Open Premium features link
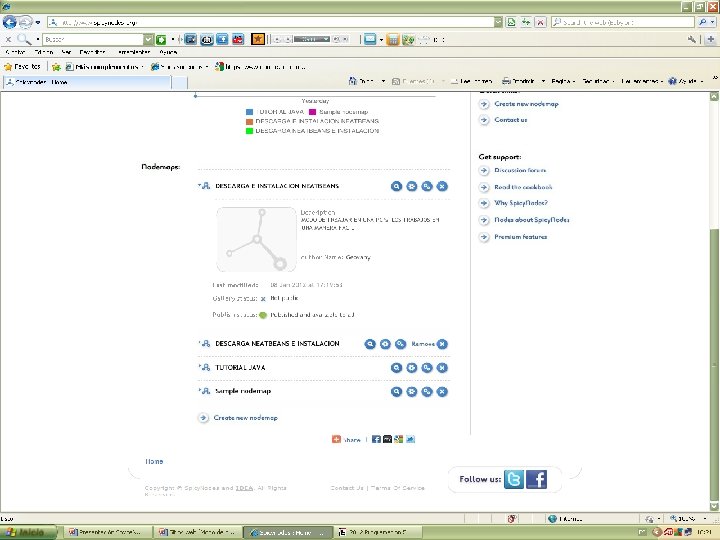 click(520, 237)
